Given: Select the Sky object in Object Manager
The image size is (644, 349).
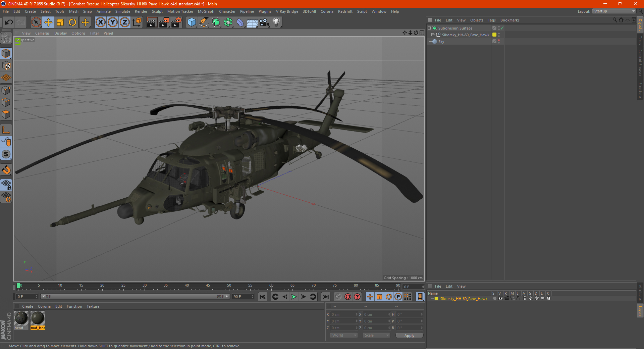Looking at the screenshot, I should click(441, 42).
